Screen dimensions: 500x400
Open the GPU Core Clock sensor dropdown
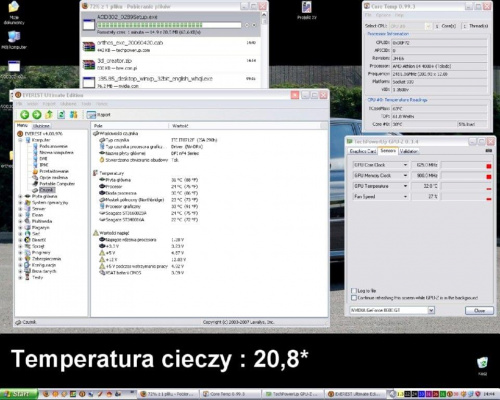pos(405,165)
